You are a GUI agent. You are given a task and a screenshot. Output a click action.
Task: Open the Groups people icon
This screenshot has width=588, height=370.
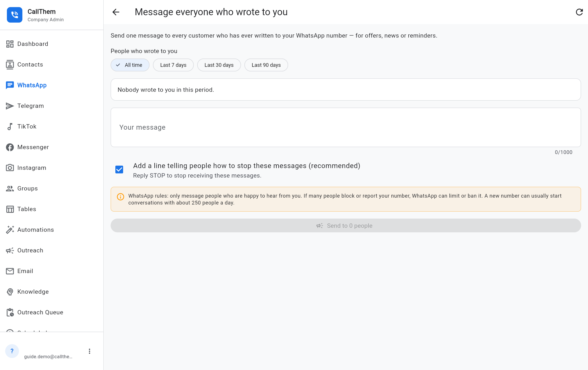click(x=10, y=188)
